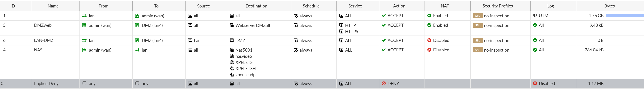Click the UTM shield icon in rule 1
Viewport: 644px width, 100px height.
point(535,16)
